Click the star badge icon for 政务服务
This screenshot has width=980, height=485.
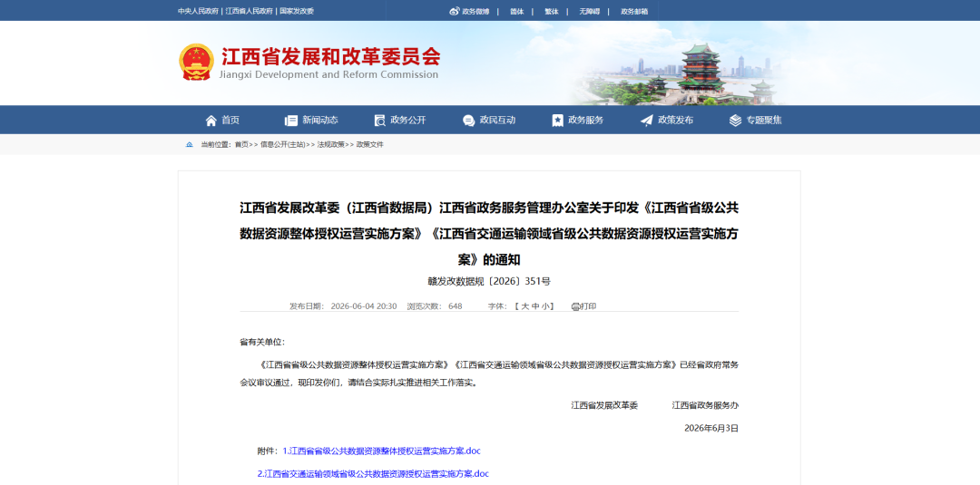(x=557, y=121)
